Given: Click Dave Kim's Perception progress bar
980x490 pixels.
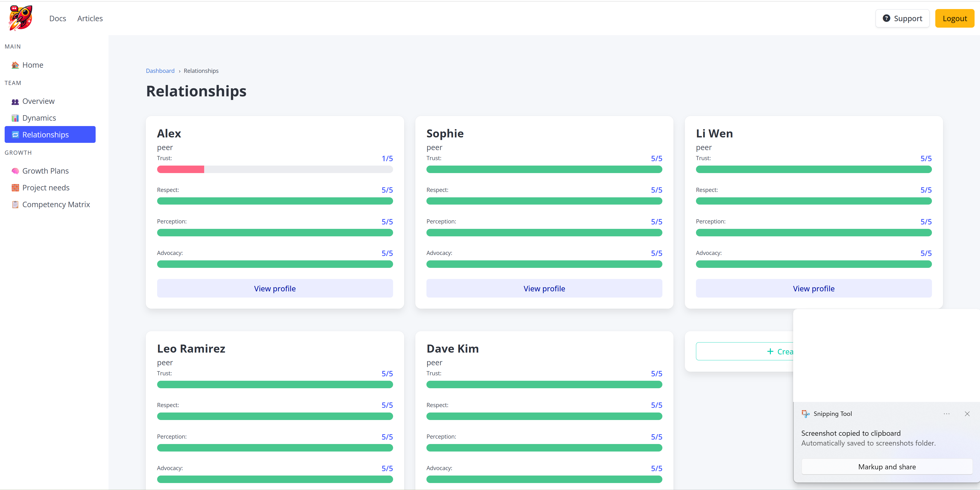Looking at the screenshot, I should 544,448.
